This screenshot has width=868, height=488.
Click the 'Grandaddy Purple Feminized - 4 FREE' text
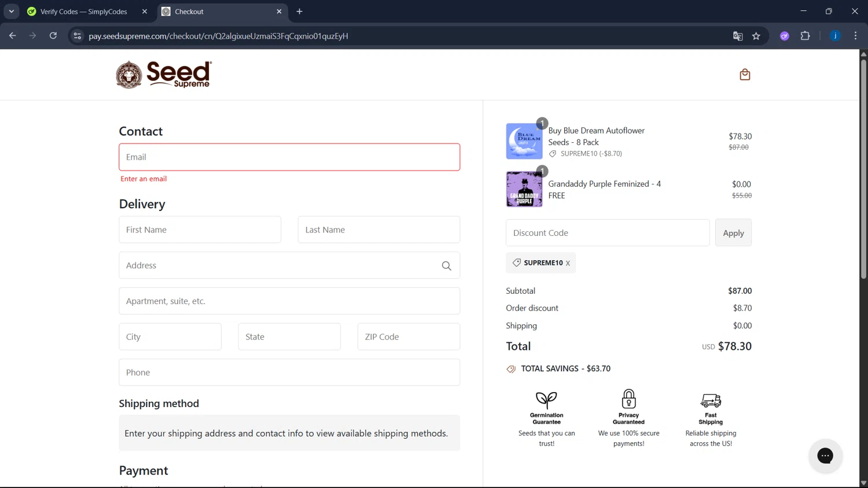coord(605,190)
